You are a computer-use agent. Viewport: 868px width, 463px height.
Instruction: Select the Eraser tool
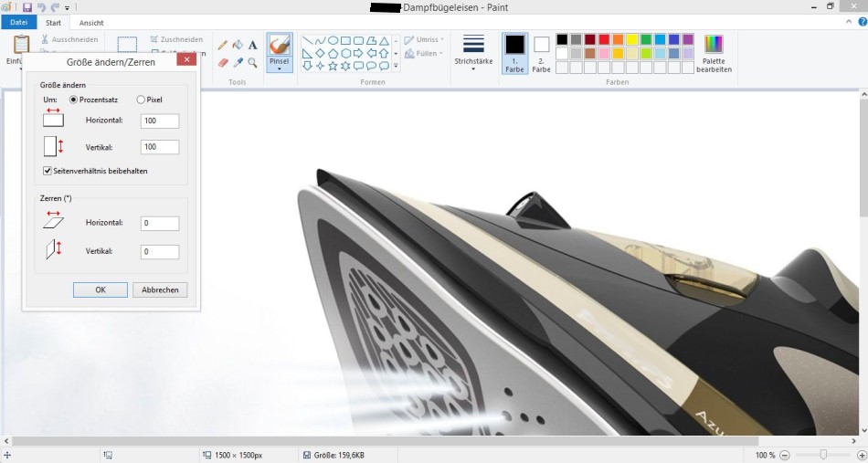[223, 62]
